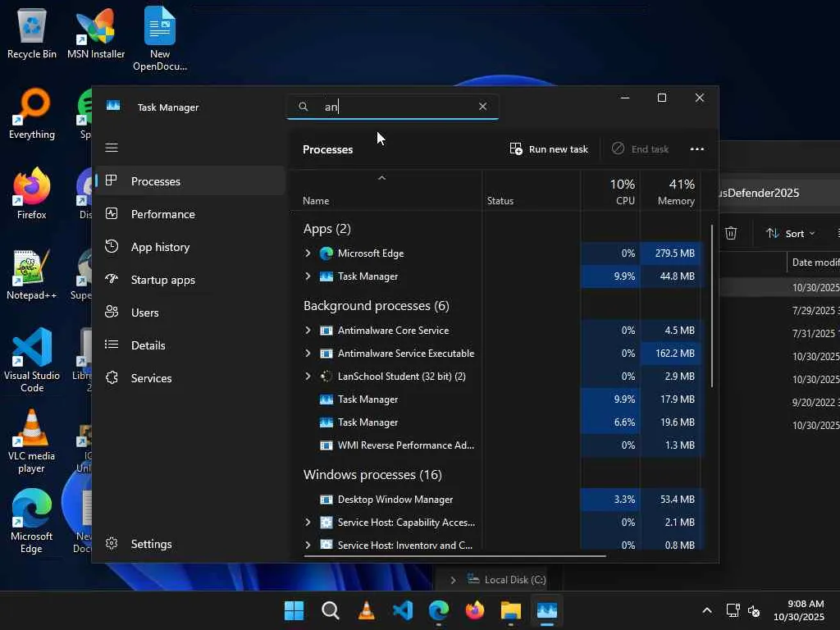840x630 pixels.
Task: Select the LanSchool Student process icon
Action: tap(326, 376)
